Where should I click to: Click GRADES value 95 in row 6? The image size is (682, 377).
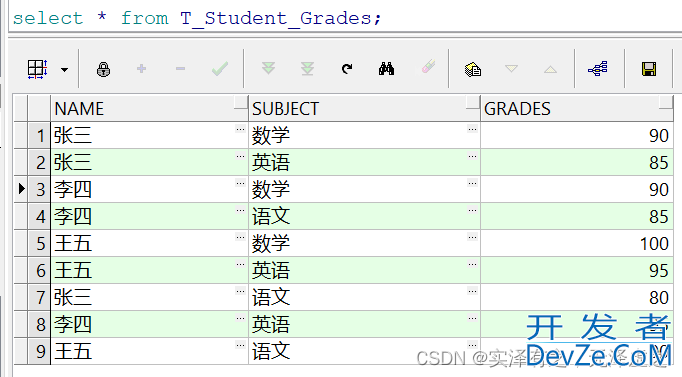pos(659,270)
